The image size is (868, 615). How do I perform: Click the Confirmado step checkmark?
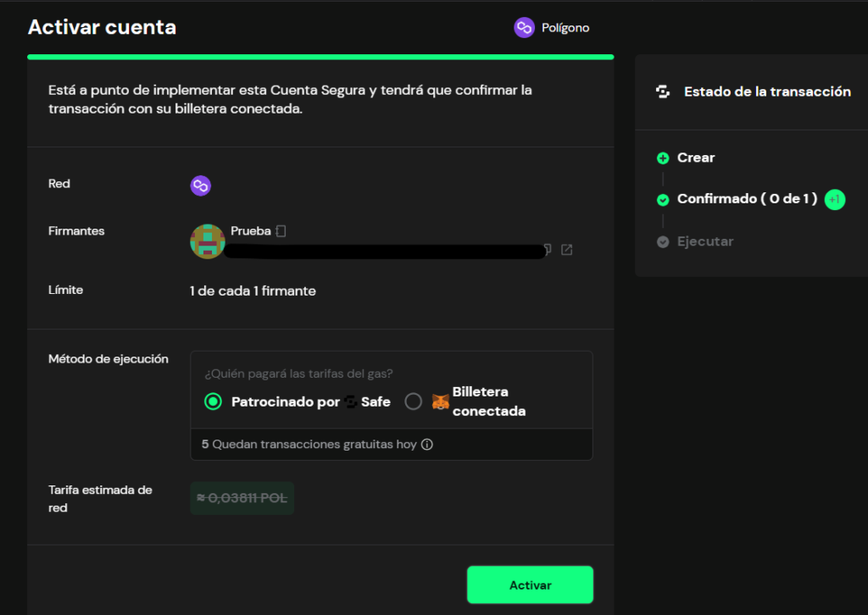[663, 200]
